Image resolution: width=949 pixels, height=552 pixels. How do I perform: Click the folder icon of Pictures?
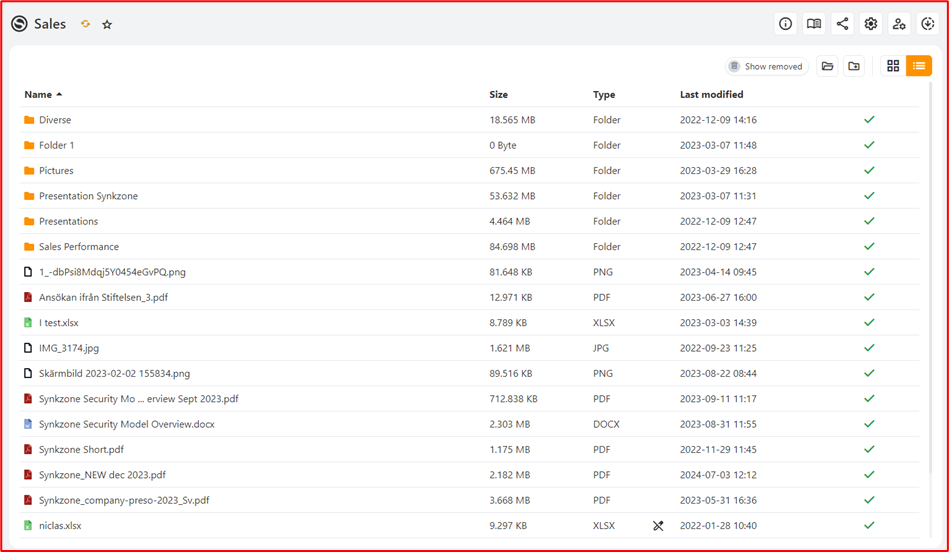[28, 171]
